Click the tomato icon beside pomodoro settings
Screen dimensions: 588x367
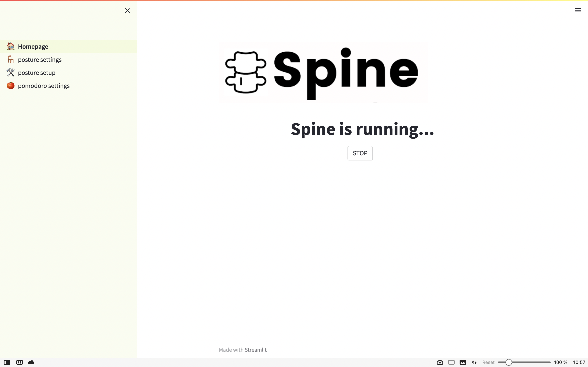10,85
